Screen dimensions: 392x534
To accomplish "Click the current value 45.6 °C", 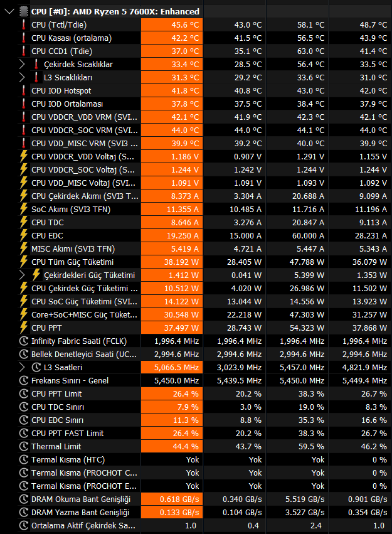I will pyautogui.click(x=185, y=25).
